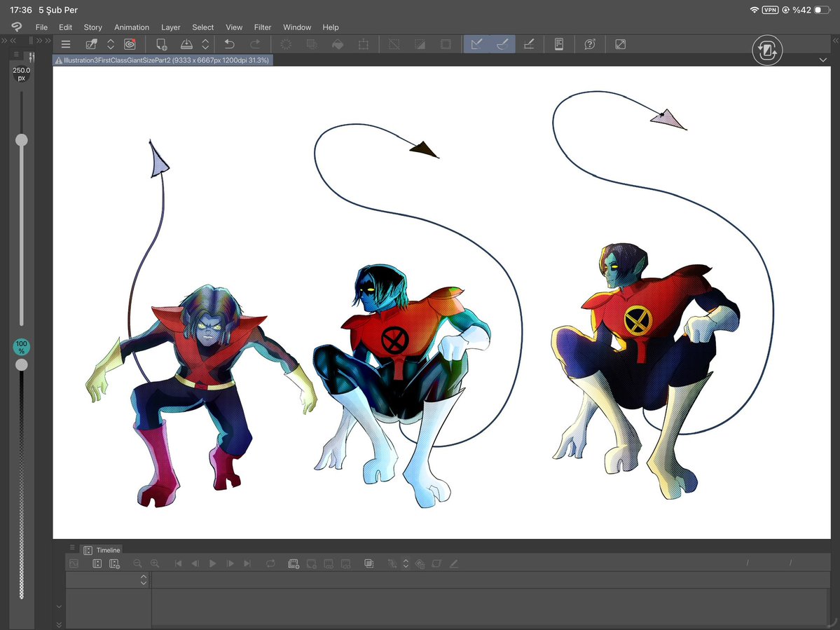The width and height of the screenshot is (840, 630).
Task: Click the Clip Studio Paint logo icon
Action: pyautogui.click(x=16, y=27)
